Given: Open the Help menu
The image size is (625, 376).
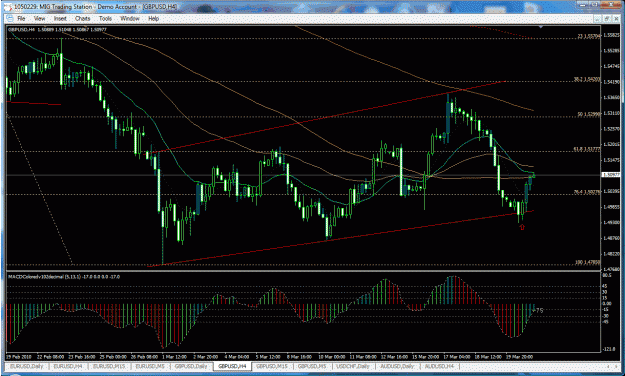Looking at the screenshot, I should click(153, 18).
